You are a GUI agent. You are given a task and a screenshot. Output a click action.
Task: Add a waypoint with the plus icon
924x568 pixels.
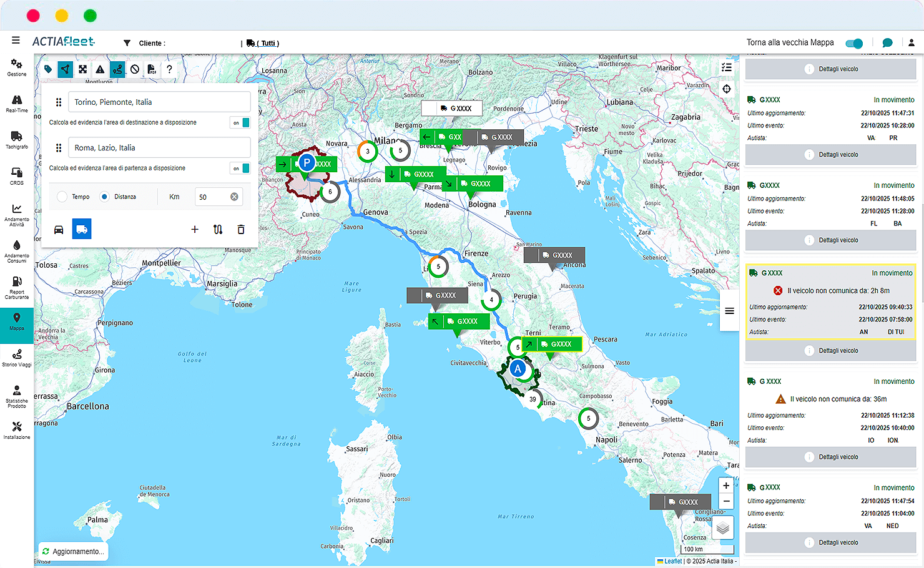pyautogui.click(x=195, y=230)
